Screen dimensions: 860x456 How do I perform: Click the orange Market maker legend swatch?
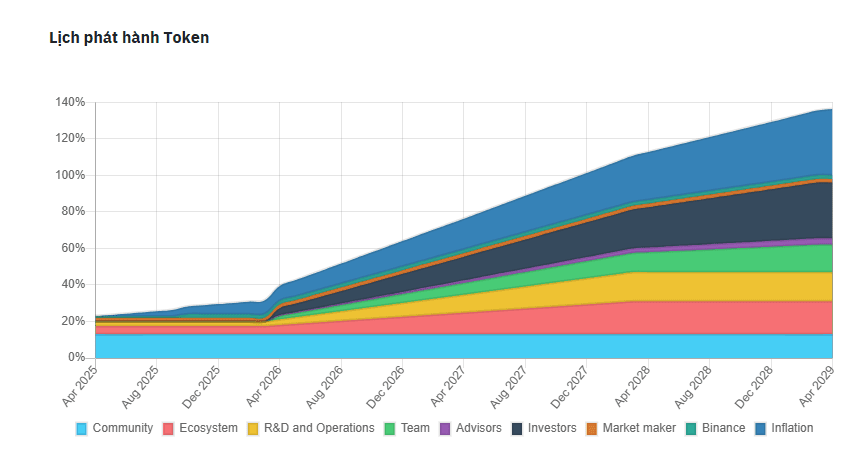[x=591, y=429]
